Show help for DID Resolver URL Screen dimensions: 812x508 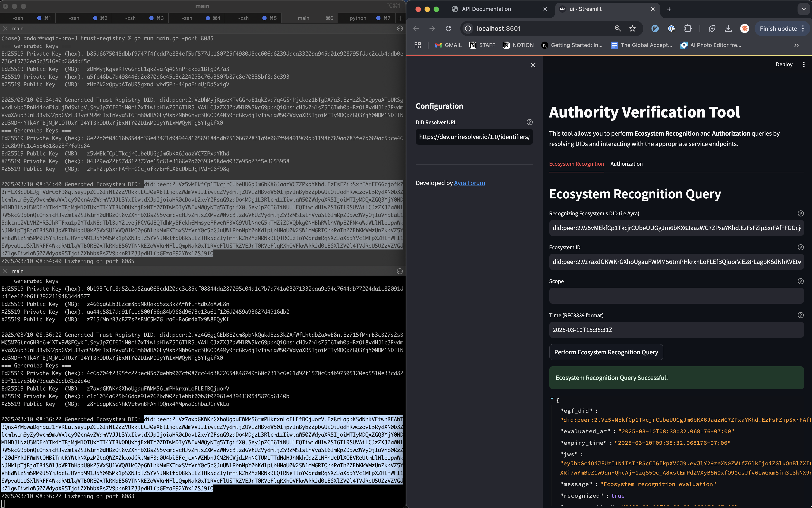530,122
